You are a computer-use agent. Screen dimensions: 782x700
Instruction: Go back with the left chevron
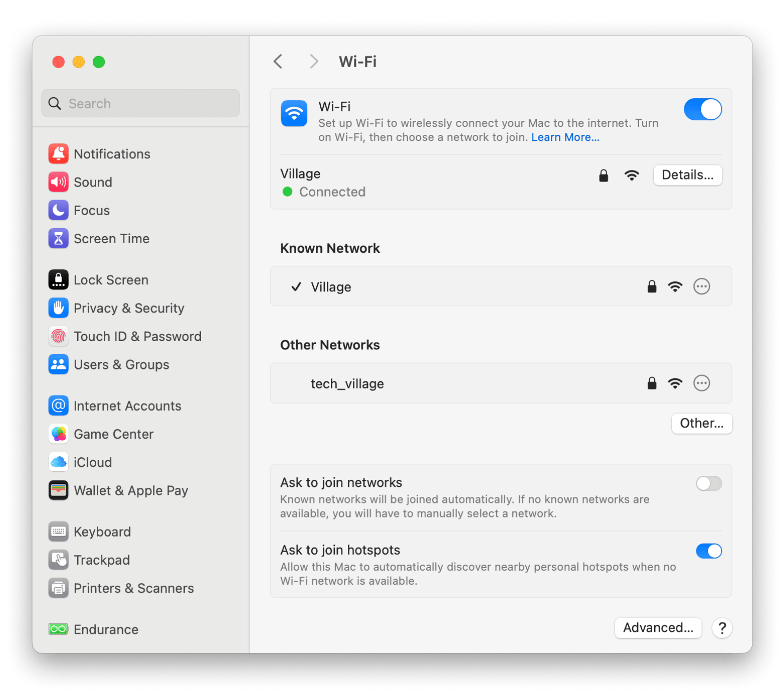278,61
